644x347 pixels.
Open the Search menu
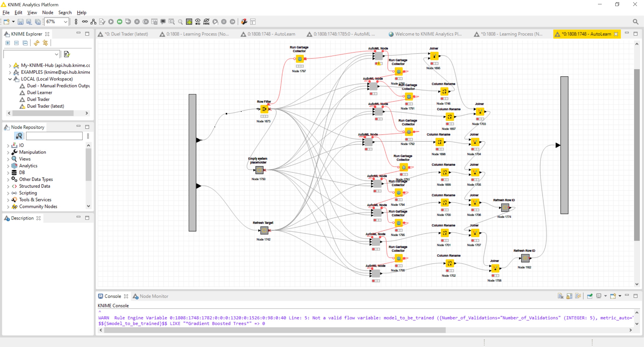coord(65,12)
